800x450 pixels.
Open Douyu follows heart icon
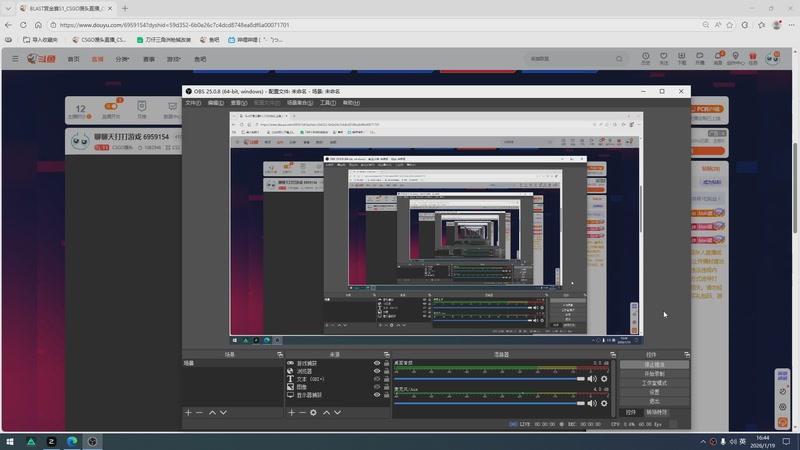(x=663, y=59)
